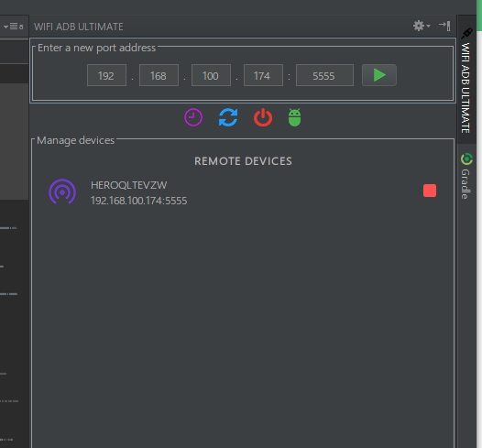This screenshot has width=482, height=448.
Task: Click the third IP octet field 100
Action: pos(211,75)
